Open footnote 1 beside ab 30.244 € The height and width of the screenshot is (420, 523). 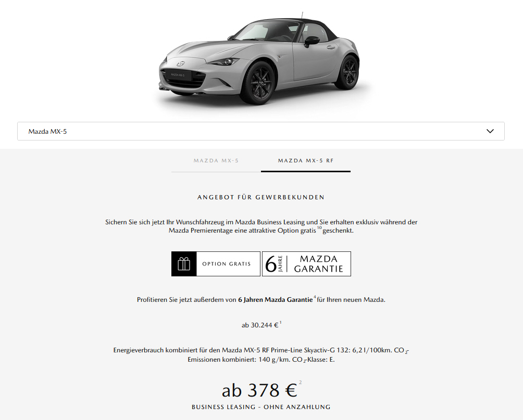click(280, 322)
